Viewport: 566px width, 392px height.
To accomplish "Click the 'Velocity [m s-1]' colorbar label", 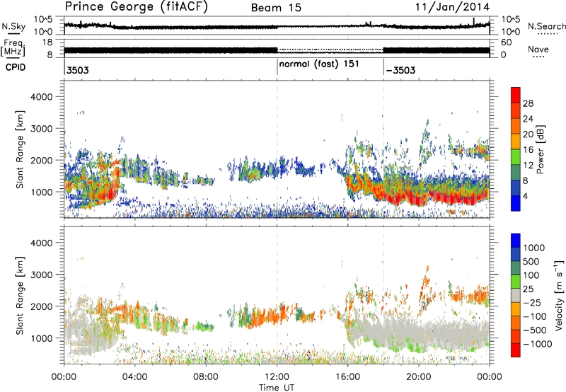I will pyautogui.click(x=559, y=296).
